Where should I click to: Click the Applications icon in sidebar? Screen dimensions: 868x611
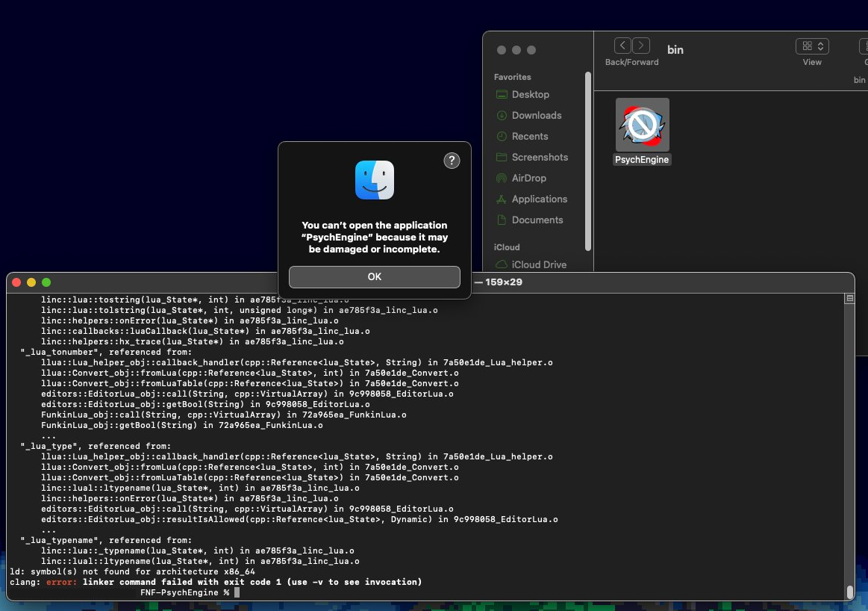point(502,199)
